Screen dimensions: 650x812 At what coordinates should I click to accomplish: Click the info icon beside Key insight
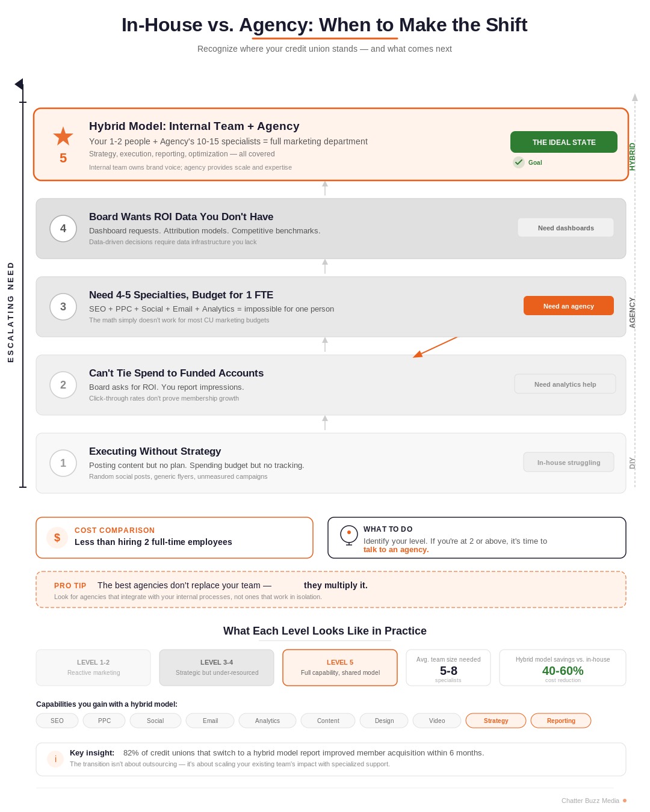click(55, 759)
